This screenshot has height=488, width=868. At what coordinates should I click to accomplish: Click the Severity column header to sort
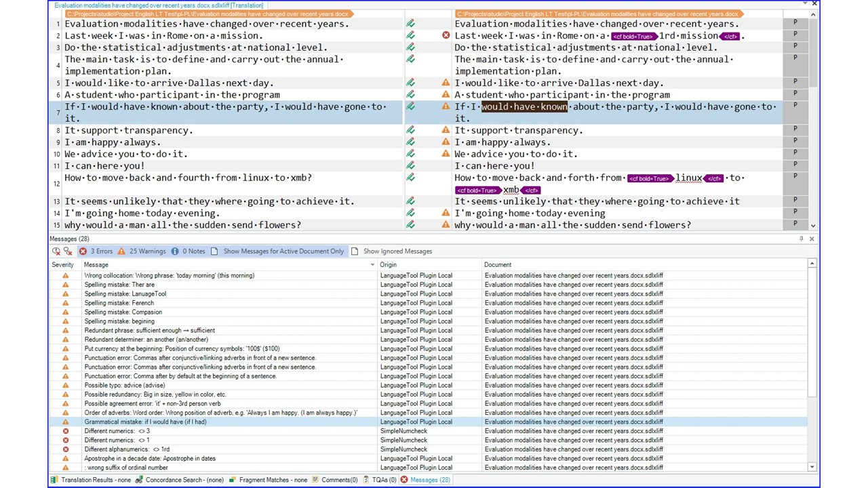pyautogui.click(x=63, y=265)
